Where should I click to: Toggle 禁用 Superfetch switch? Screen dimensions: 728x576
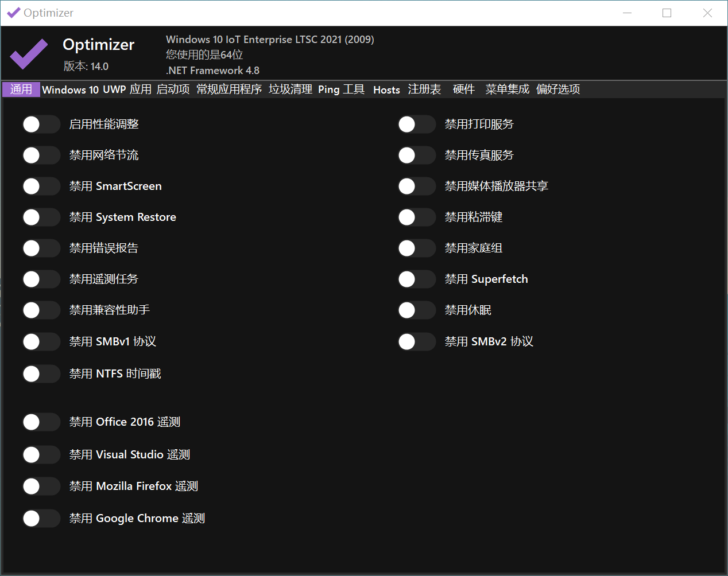click(x=417, y=279)
